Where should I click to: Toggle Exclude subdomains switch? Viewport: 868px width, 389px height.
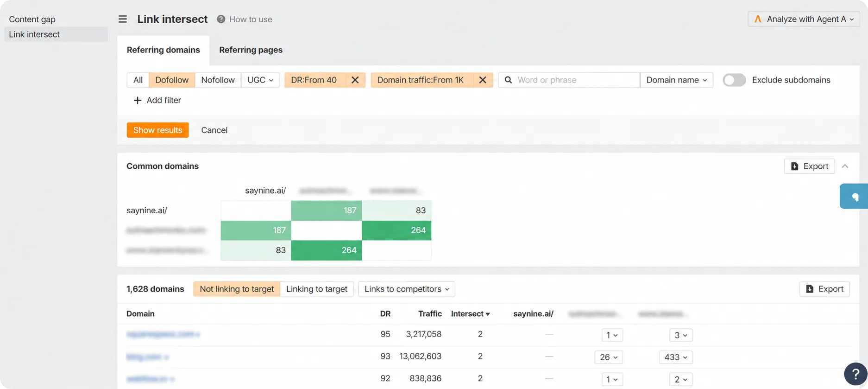734,80
